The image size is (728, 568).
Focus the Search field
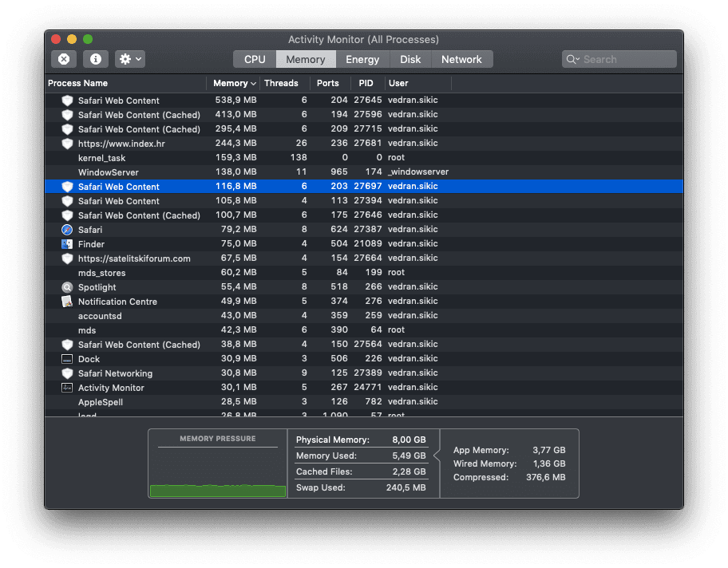[x=619, y=59]
